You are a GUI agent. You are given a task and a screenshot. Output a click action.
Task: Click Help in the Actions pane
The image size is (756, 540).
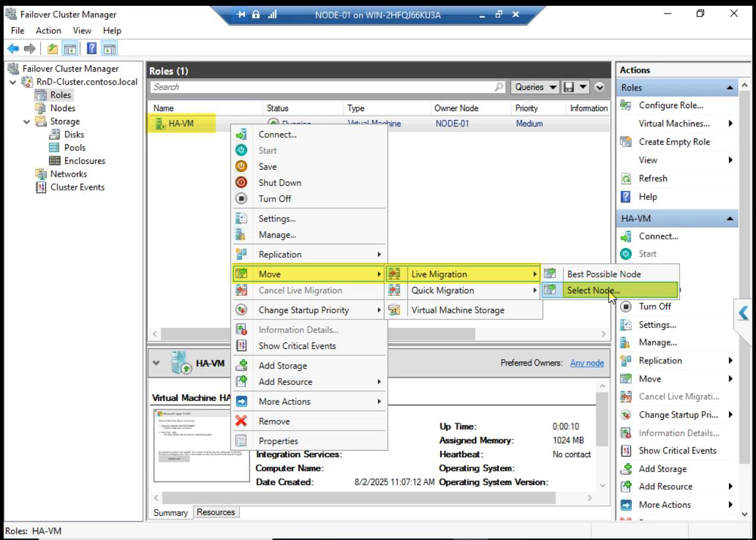tap(648, 196)
